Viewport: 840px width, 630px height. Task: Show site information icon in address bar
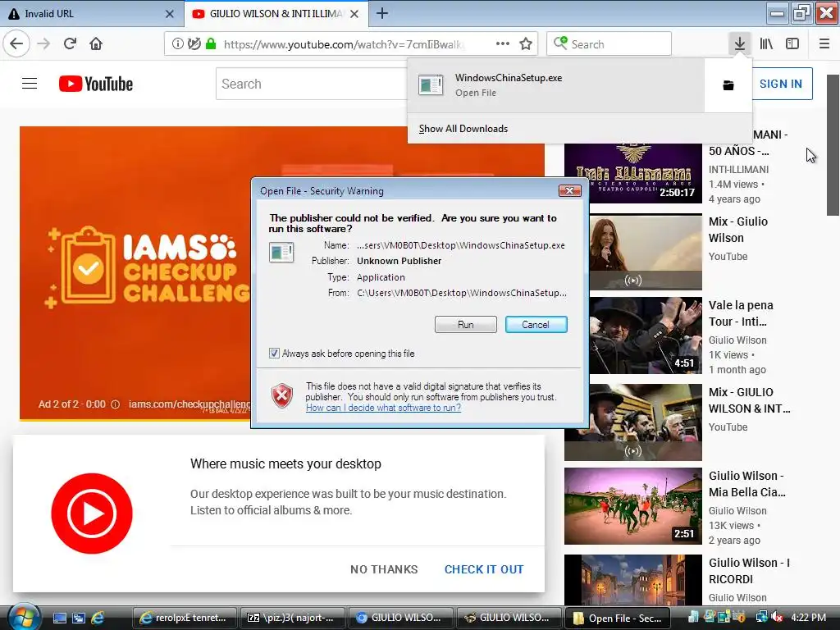(x=177, y=44)
